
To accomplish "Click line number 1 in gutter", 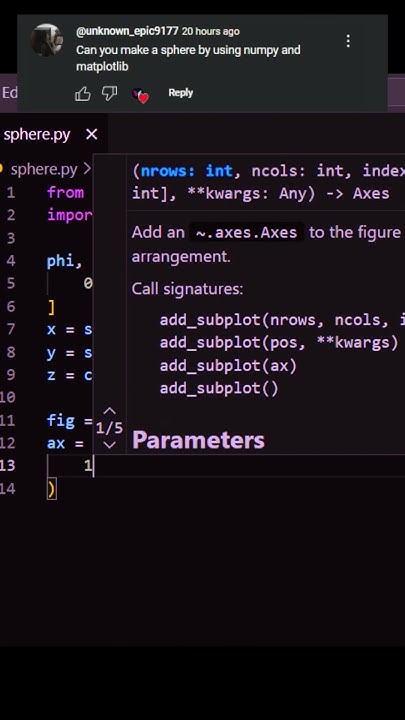I will tap(11, 192).
